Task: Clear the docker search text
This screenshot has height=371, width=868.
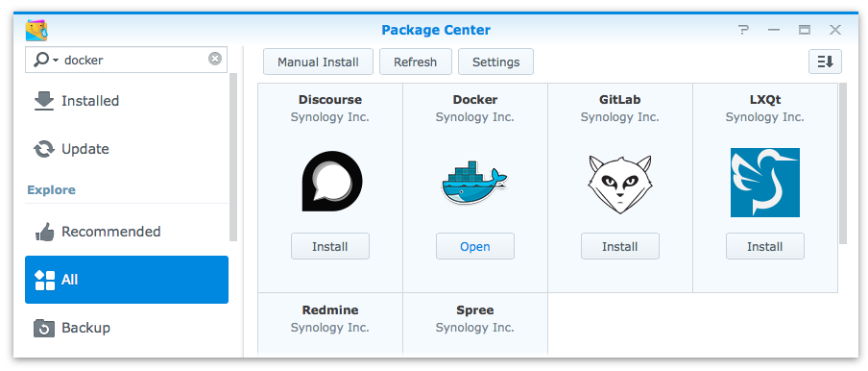Action: pyautogui.click(x=215, y=59)
